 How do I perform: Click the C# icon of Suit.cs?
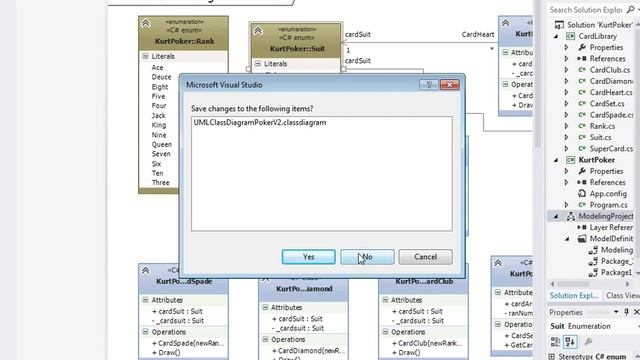(582, 137)
